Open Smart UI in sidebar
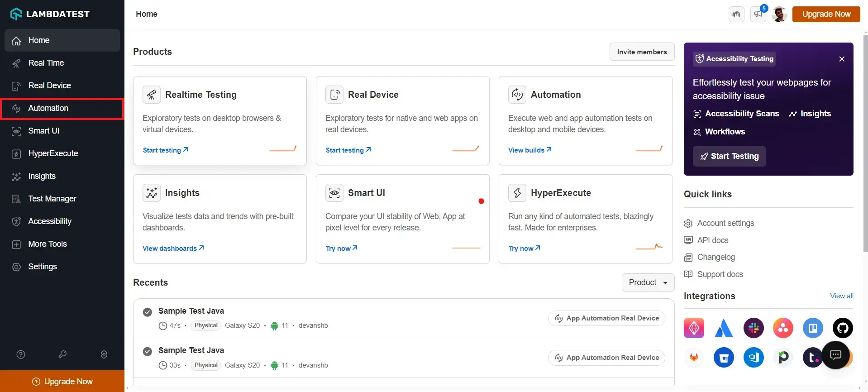The height and width of the screenshot is (392, 868). pos(62,131)
